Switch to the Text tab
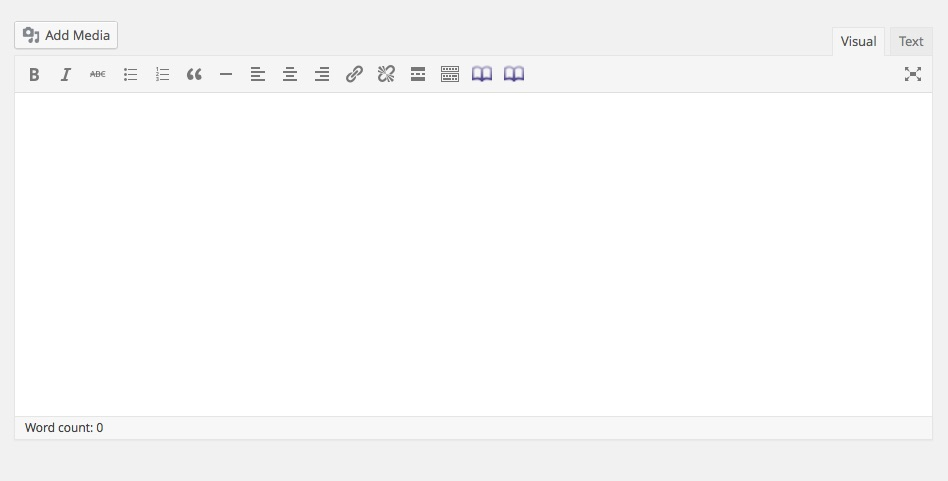Viewport: 948px width, 481px height. pos(911,42)
